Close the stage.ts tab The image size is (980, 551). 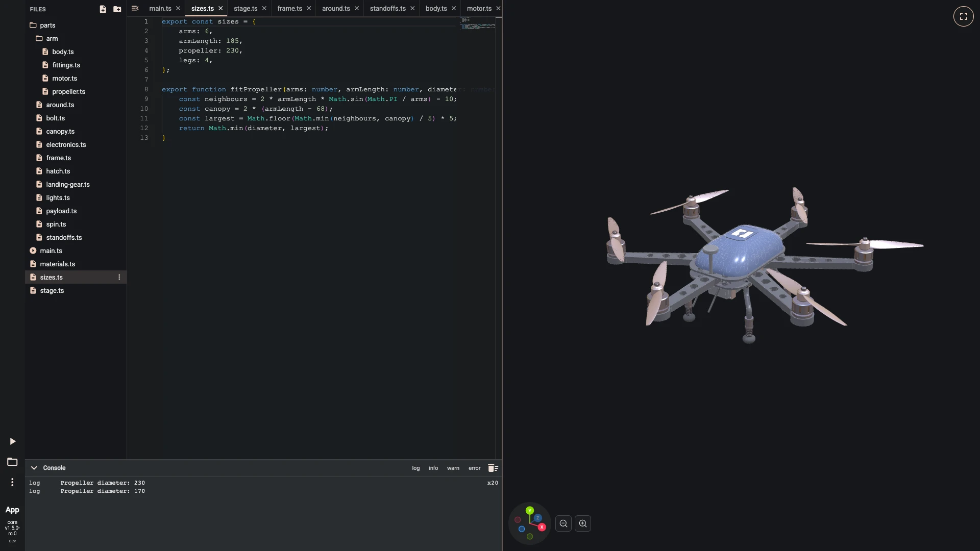(x=264, y=8)
